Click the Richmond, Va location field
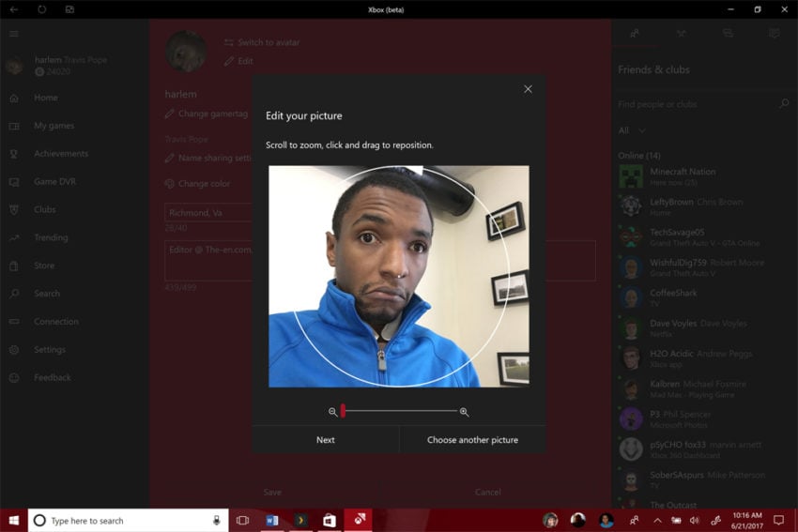 coord(208,213)
